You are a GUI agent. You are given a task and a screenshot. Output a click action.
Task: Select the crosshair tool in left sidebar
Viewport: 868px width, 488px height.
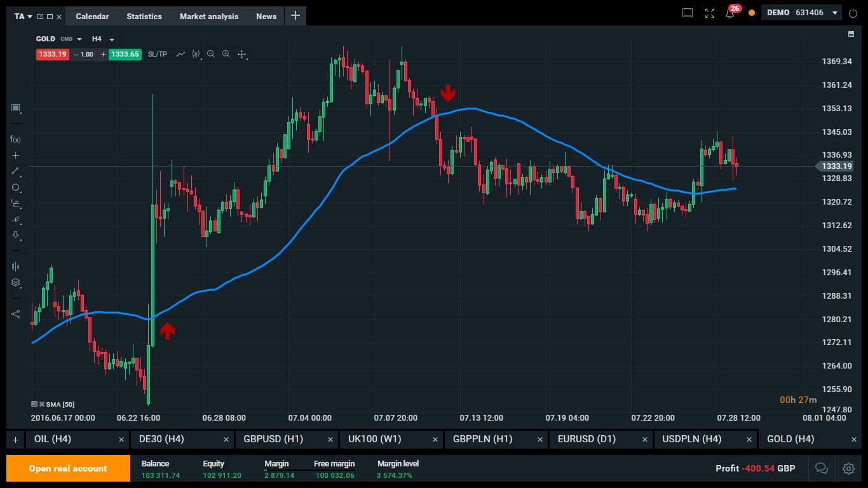15,155
